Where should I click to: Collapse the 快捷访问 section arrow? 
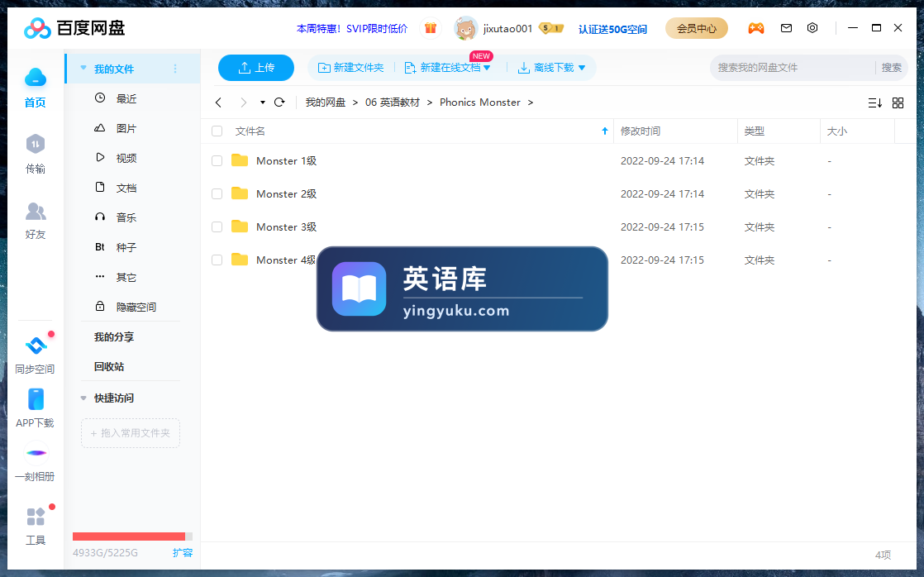click(83, 398)
